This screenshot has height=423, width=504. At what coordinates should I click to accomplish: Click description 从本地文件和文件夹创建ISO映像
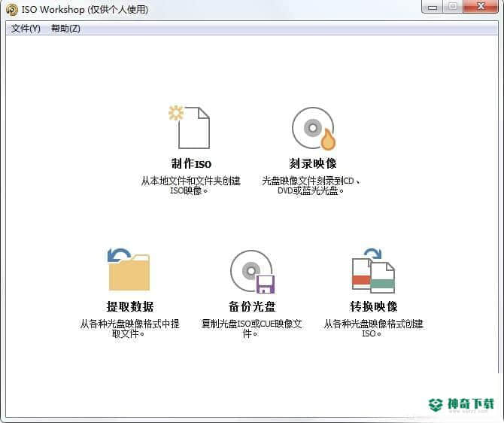point(190,186)
